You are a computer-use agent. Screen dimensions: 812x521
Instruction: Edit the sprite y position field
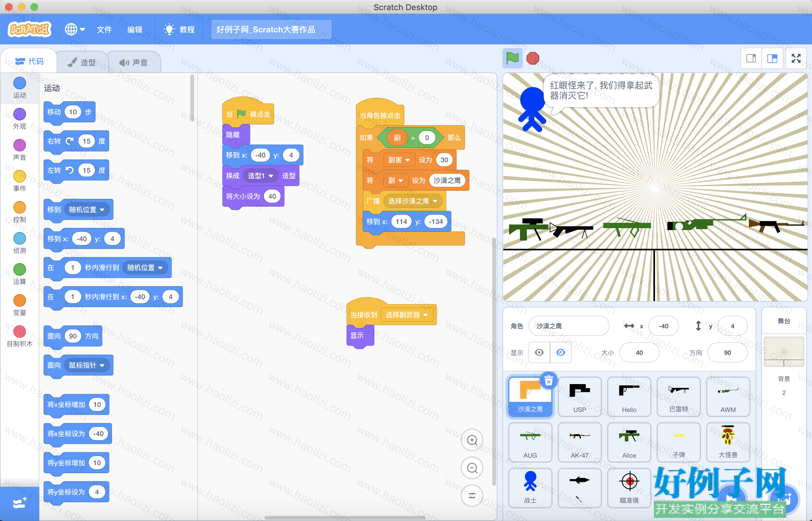click(732, 326)
